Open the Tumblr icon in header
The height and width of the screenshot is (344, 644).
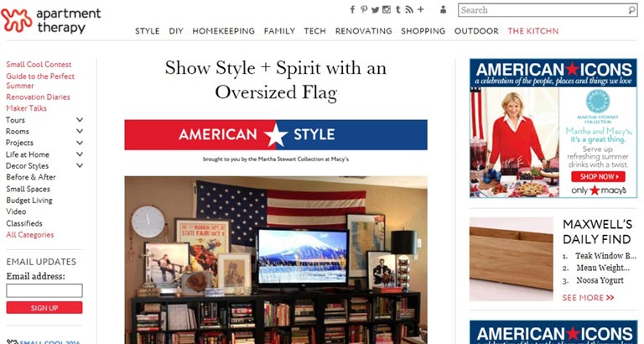pyautogui.click(x=398, y=9)
